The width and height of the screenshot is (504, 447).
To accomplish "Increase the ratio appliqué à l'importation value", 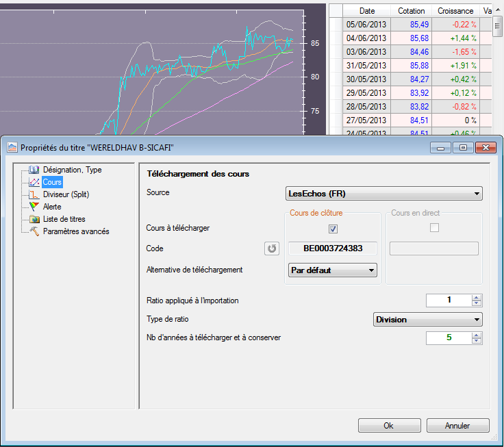I will [x=477, y=297].
